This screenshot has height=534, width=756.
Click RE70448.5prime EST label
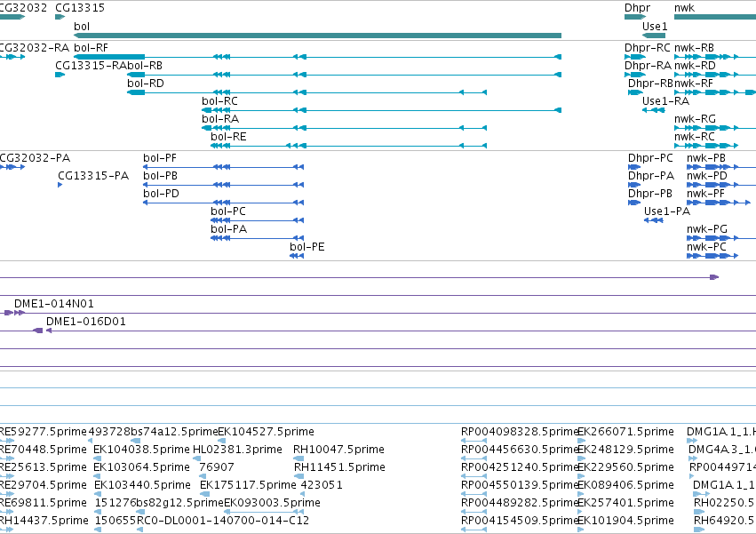click(43, 450)
